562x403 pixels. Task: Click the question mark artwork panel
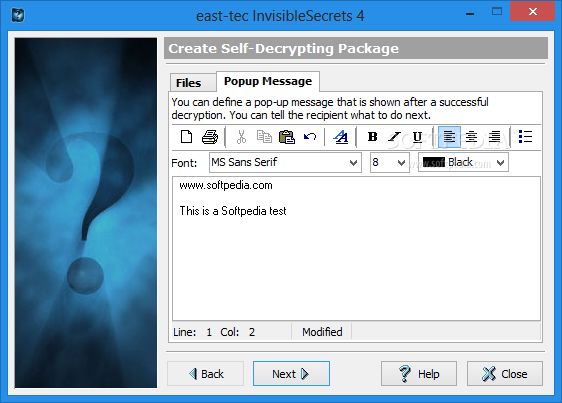point(86,213)
